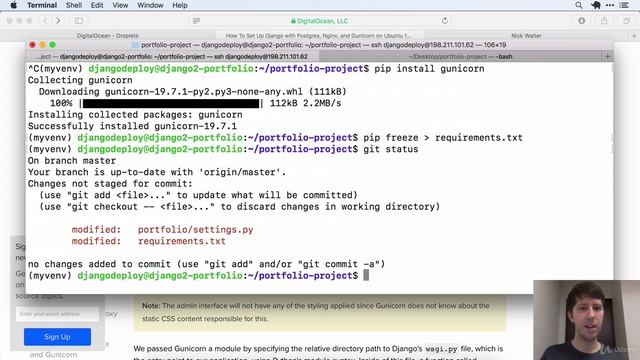
Task: Click 'portfolio/settings.py' modified file text
Action: 196,230
